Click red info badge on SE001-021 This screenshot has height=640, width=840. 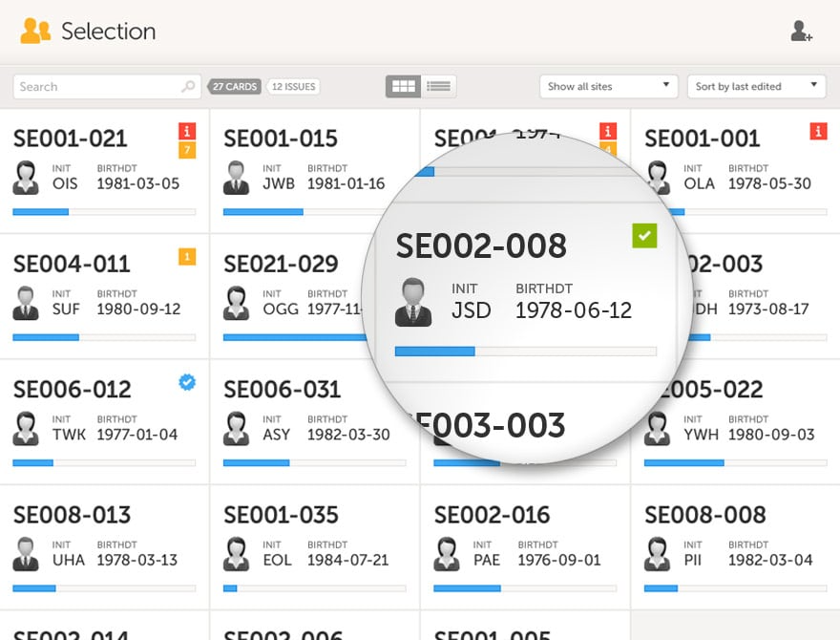(187, 131)
